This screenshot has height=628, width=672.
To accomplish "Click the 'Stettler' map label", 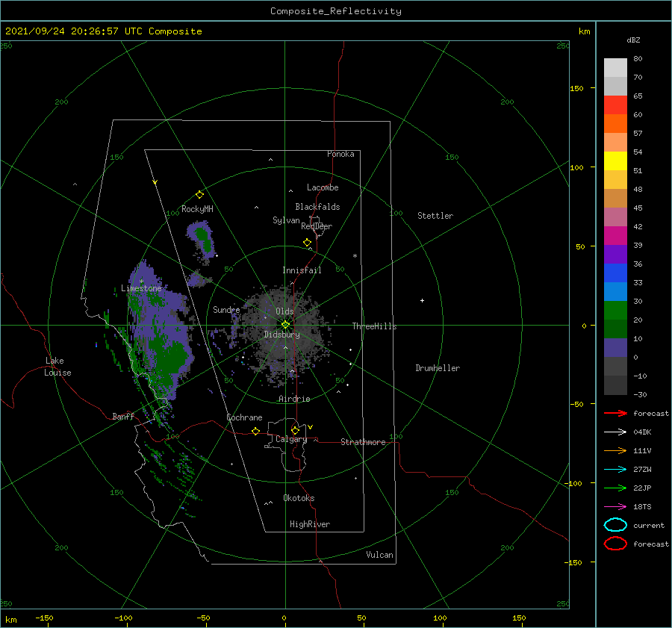I will pyautogui.click(x=435, y=216).
